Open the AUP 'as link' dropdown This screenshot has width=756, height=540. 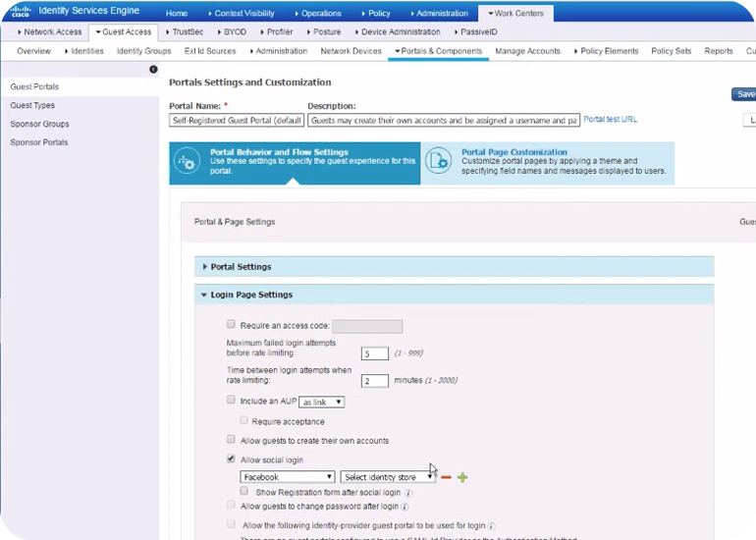[x=322, y=403]
